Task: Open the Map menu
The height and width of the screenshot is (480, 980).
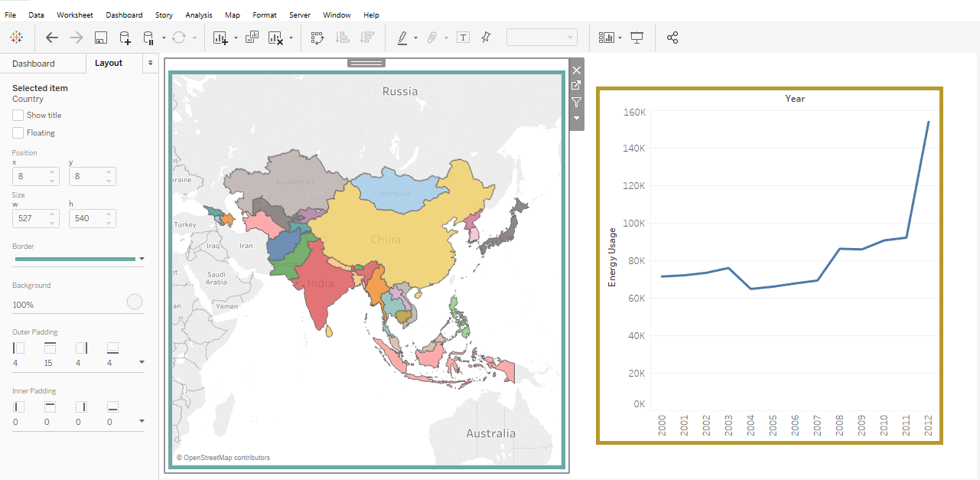Action: [232, 15]
